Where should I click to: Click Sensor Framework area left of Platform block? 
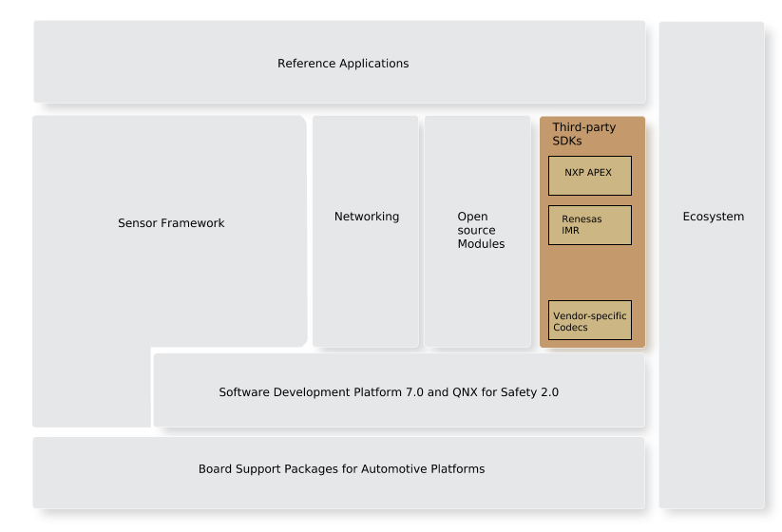pos(91,389)
